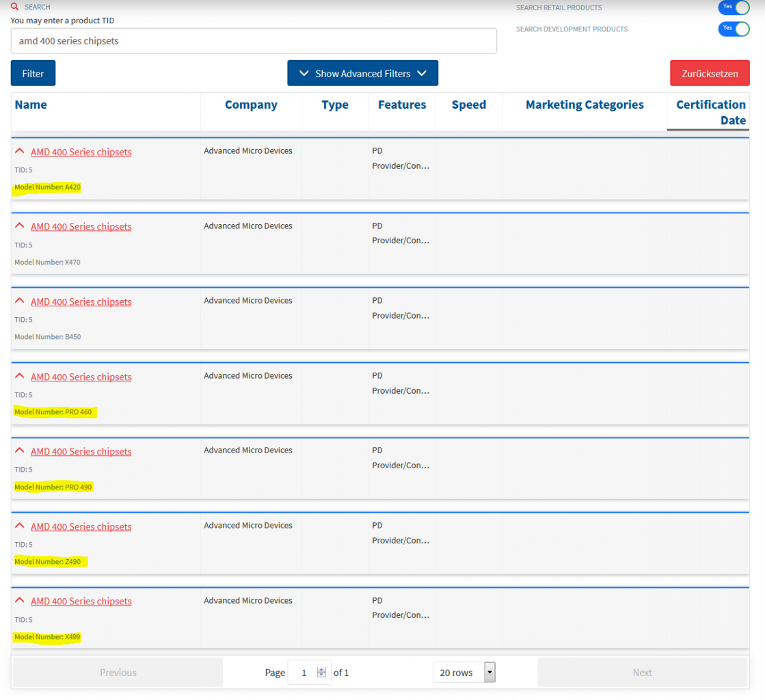Sort by the Type column header

coord(335,105)
